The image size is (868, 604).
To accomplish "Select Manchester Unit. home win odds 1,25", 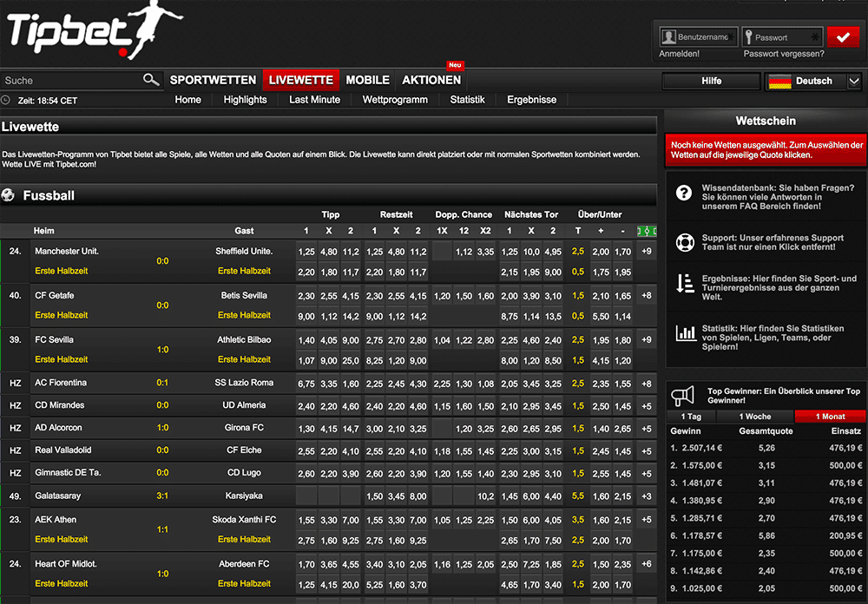I will click(306, 252).
